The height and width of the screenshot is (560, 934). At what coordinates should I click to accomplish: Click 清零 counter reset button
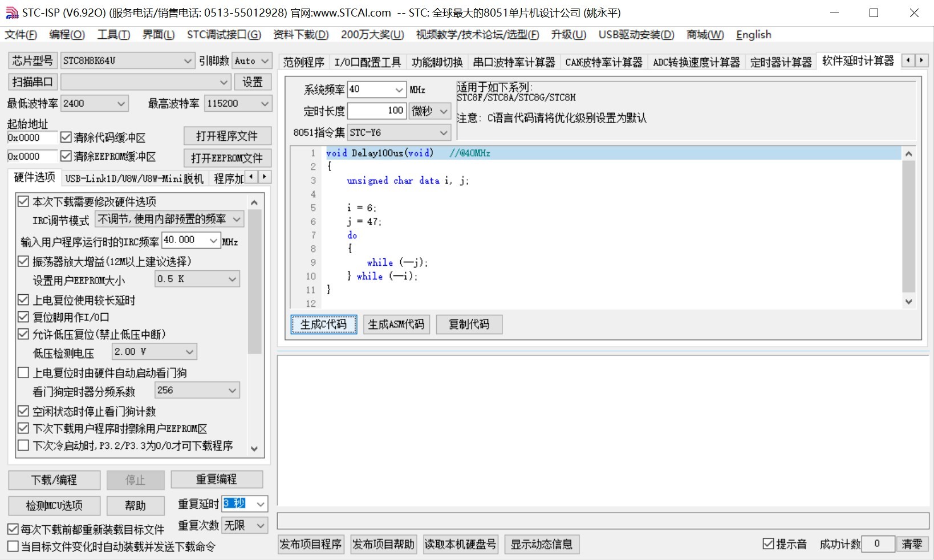tap(912, 544)
